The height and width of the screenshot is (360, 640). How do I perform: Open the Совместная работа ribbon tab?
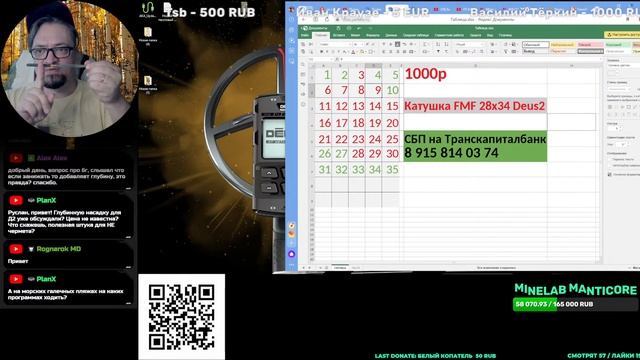449,36
